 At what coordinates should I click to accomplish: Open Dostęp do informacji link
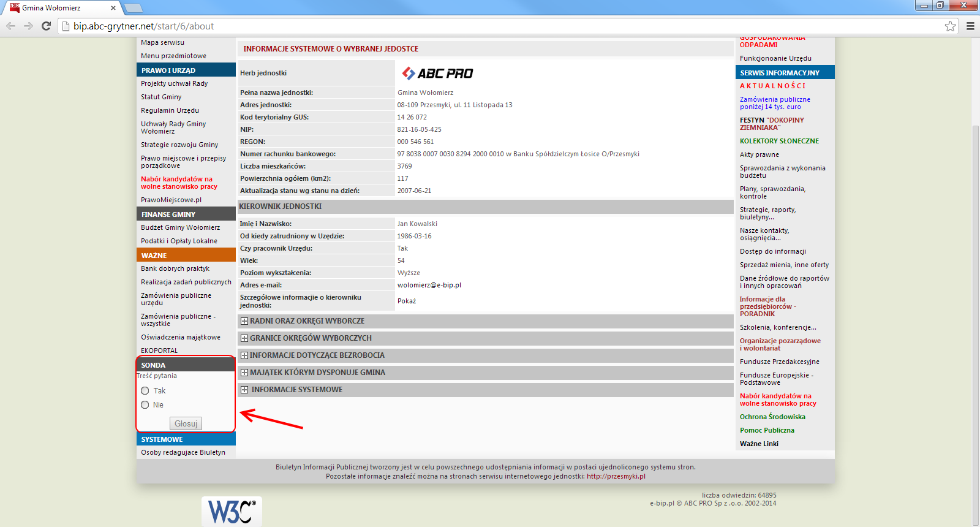(x=773, y=251)
